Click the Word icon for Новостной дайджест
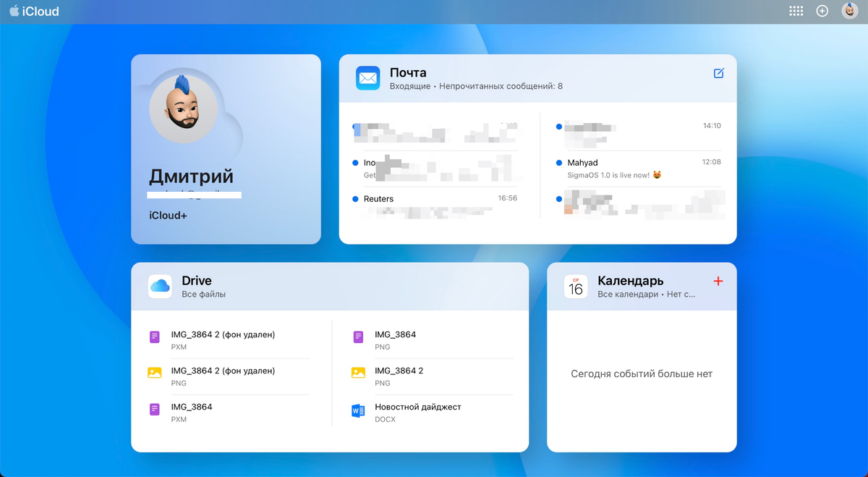Viewport: 868px width, 477px height. click(358, 411)
